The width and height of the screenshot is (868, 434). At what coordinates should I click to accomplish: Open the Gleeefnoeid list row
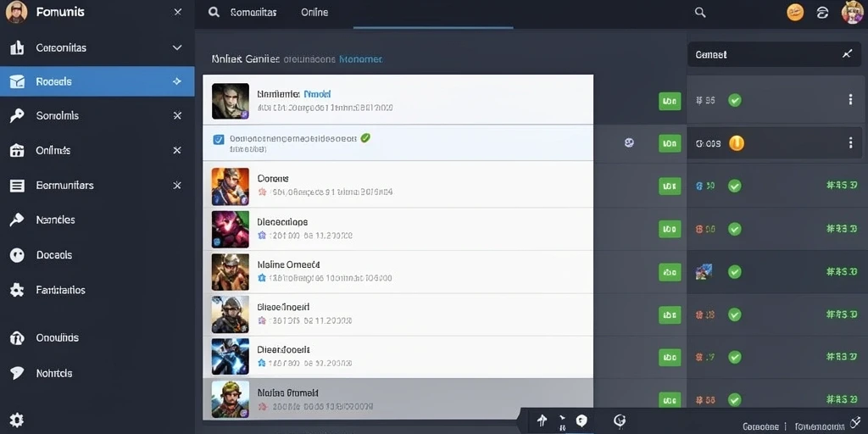398,314
